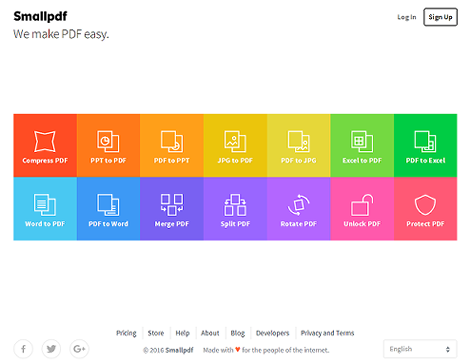Click the Log In link
This screenshot has height=363, width=470.
click(x=407, y=17)
